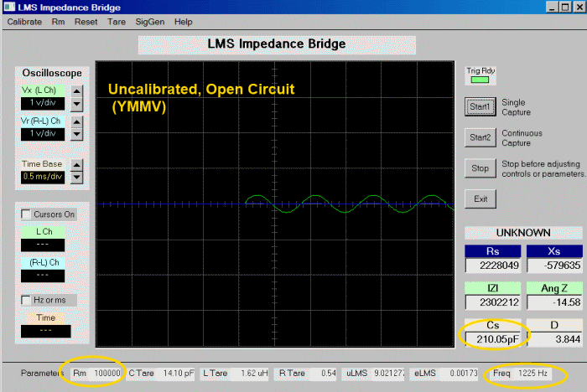The width and height of the screenshot is (587, 392).
Task: Click the L Ch cursor readout field
Action: [x=43, y=245]
